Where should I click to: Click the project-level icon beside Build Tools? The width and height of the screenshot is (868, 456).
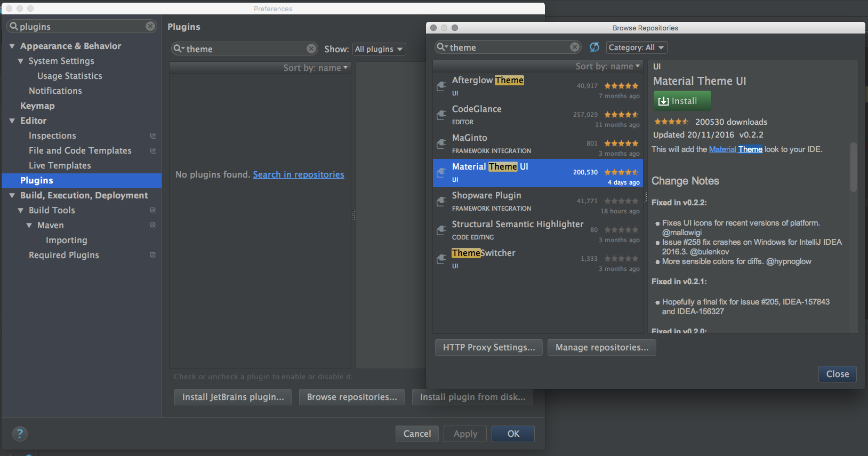[x=154, y=211]
